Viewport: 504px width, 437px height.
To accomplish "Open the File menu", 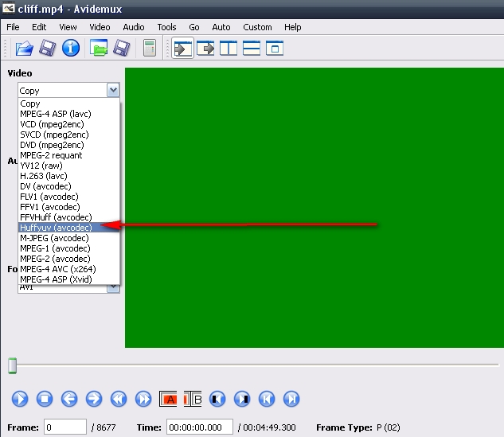I will [x=13, y=27].
